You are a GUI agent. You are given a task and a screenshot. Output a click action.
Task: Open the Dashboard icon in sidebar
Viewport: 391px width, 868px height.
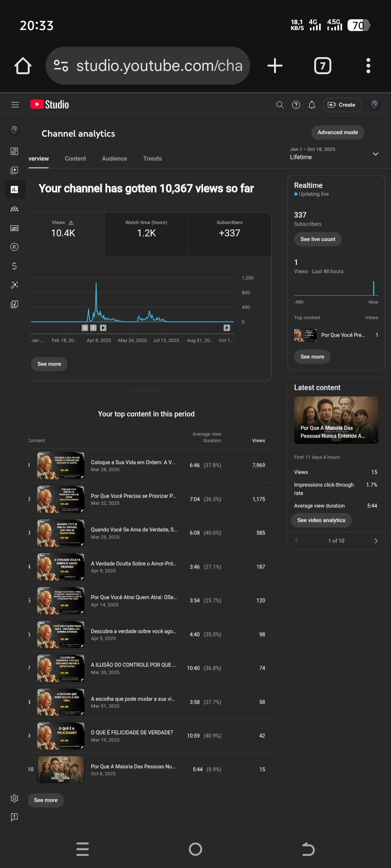click(14, 151)
